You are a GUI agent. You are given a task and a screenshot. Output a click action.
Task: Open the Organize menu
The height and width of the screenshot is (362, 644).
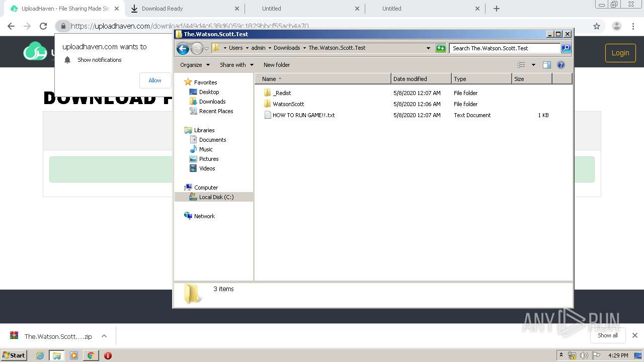(x=195, y=65)
